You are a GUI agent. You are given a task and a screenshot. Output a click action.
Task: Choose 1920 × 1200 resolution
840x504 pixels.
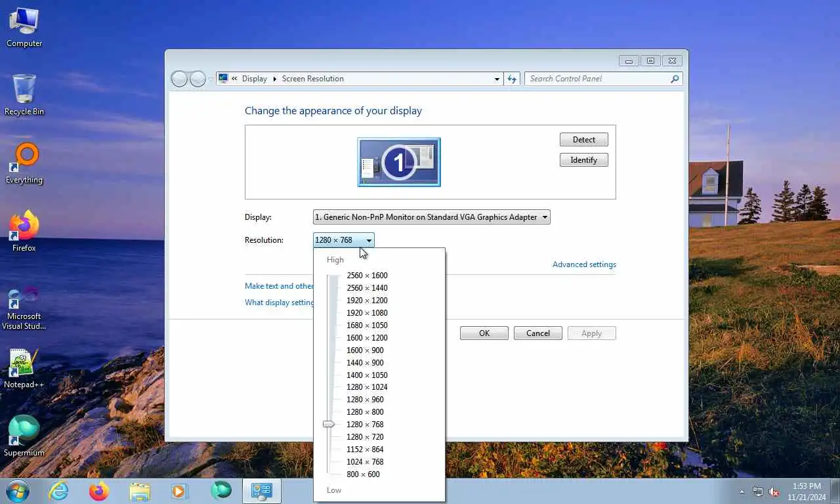(367, 301)
